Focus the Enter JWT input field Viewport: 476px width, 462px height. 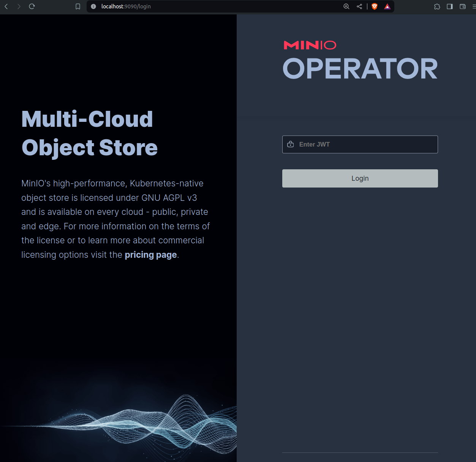pyautogui.click(x=365, y=144)
